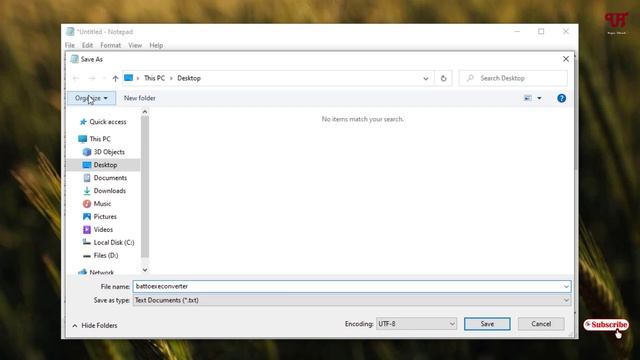Click the search magnifier icon
The width and height of the screenshot is (640, 360).
click(x=470, y=78)
